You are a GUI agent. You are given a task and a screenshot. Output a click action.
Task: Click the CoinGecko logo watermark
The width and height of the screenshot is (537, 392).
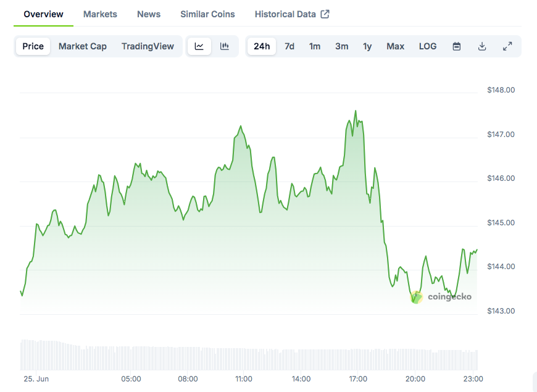pos(441,297)
